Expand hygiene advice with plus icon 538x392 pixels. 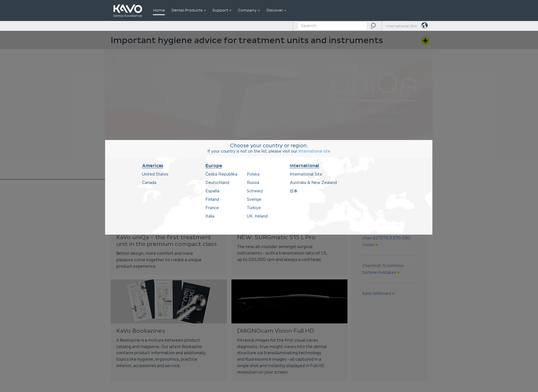425,41
